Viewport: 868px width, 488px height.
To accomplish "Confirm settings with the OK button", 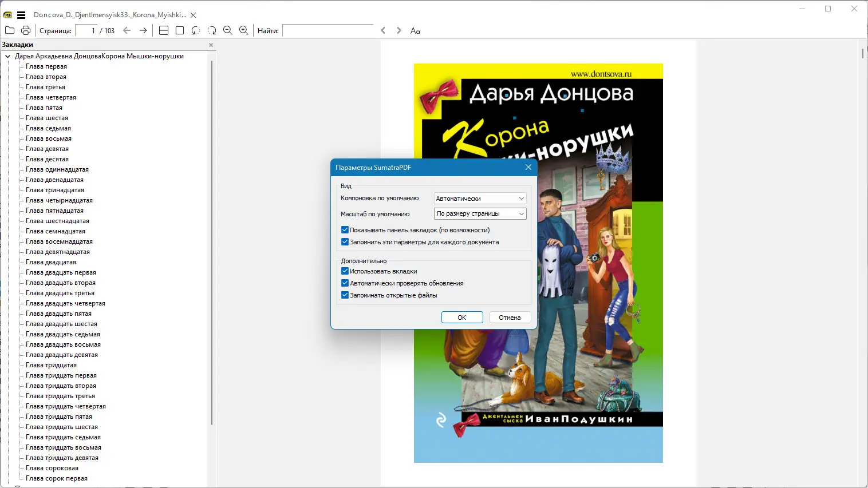I will 462,317.
